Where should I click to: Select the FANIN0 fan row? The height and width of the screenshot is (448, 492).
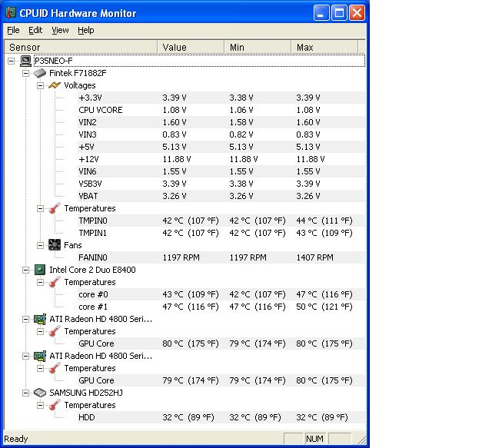click(x=221, y=257)
